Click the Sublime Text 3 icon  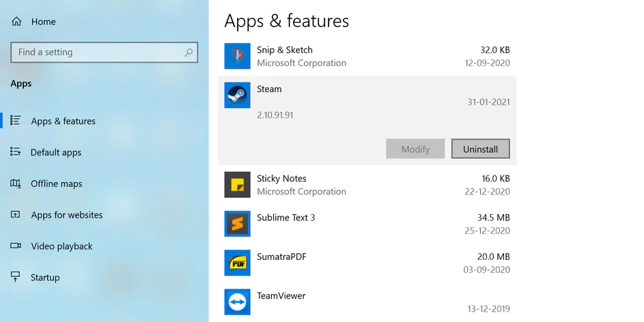(x=238, y=224)
